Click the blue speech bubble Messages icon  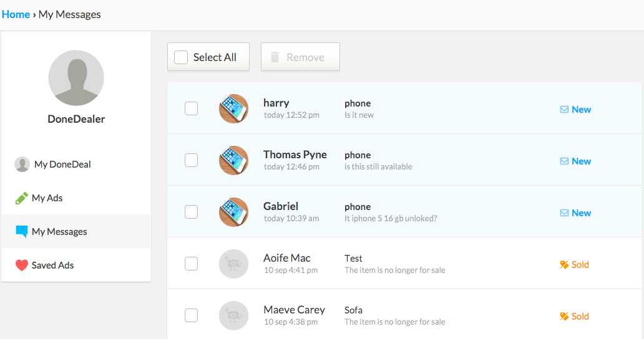tap(21, 232)
